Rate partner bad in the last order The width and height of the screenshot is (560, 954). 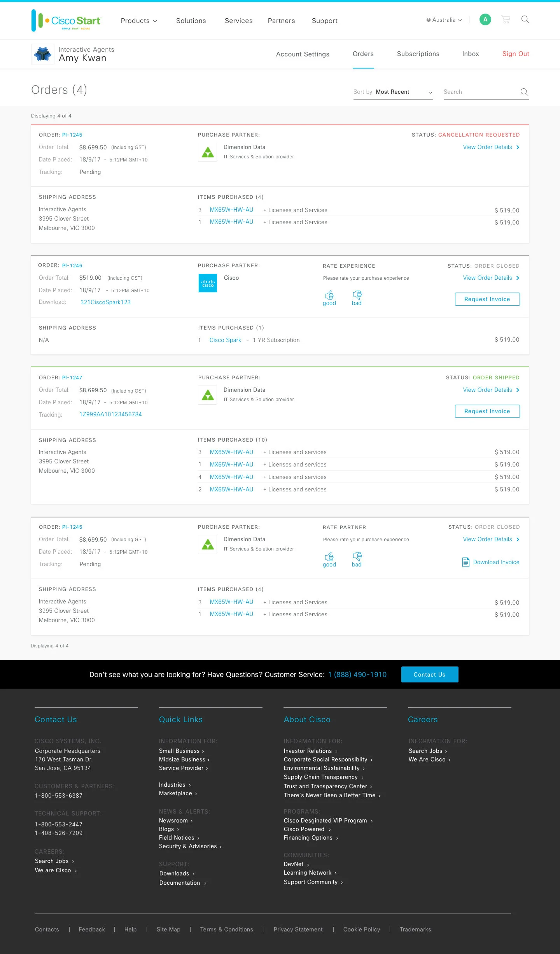[x=357, y=559]
